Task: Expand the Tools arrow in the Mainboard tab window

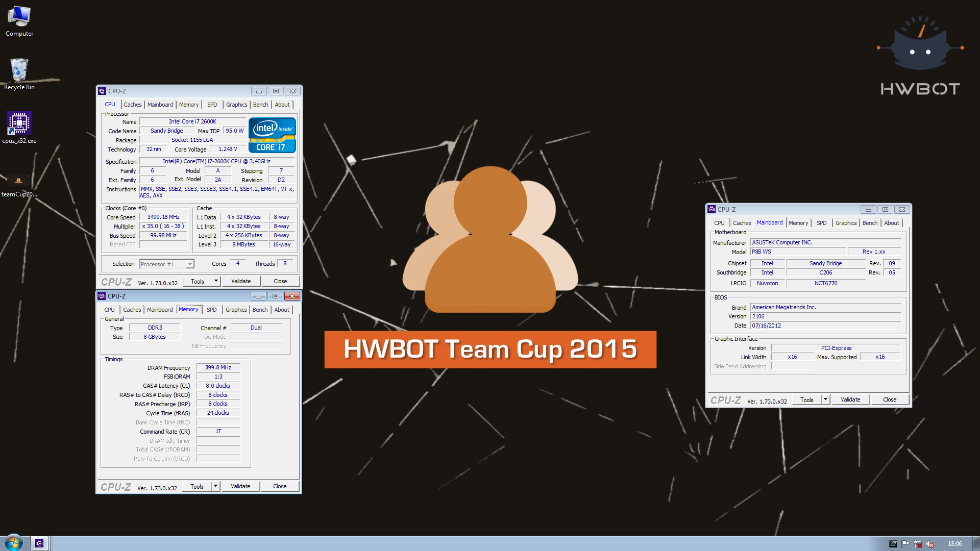Action: pyautogui.click(x=825, y=399)
